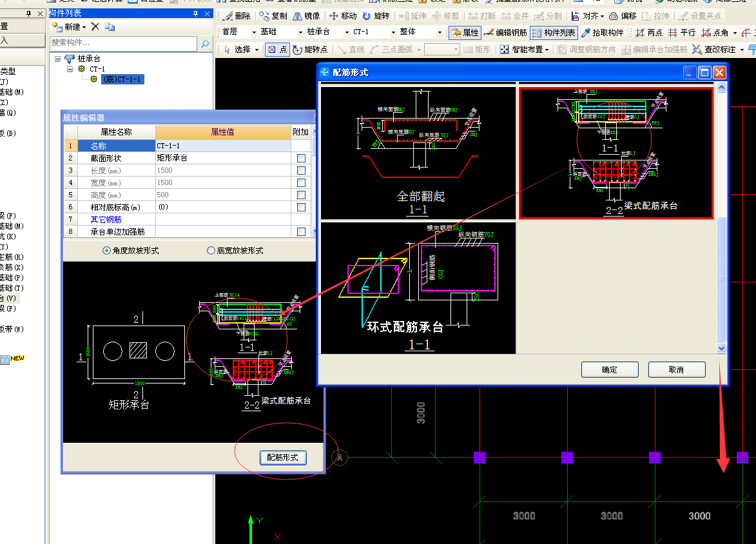Image resolution: width=756 pixels, height=544 pixels.
Task: Check the 附加 box for 宽度(mm)
Action: click(x=302, y=183)
